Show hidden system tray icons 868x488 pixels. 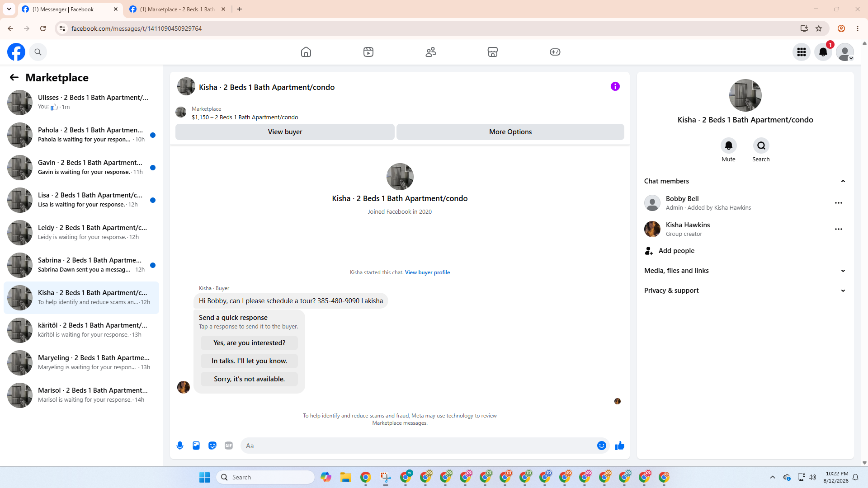773,477
